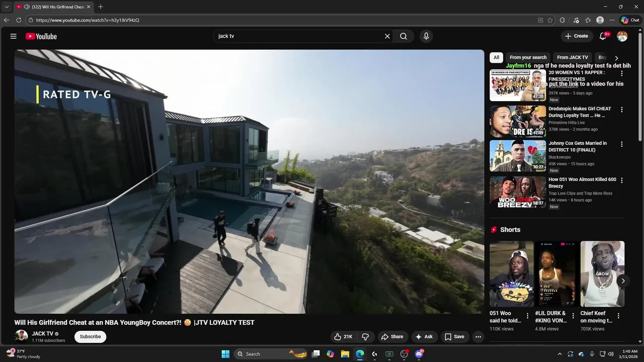
Task: Open 'How 051 Woo Almost Killed' thumbnail
Action: click(x=518, y=192)
